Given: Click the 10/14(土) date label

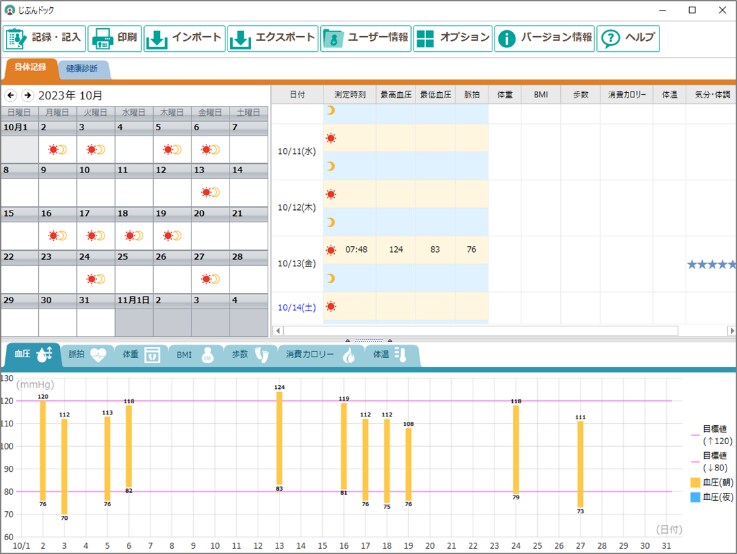Looking at the screenshot, I should tap(297, 307).
